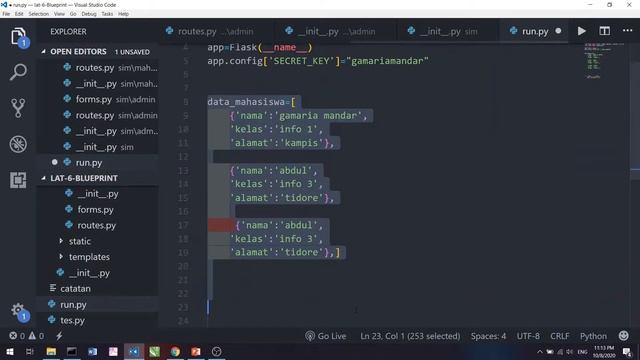Open run.py in the folder tree

pyautogui.click(x=98, y=304)
